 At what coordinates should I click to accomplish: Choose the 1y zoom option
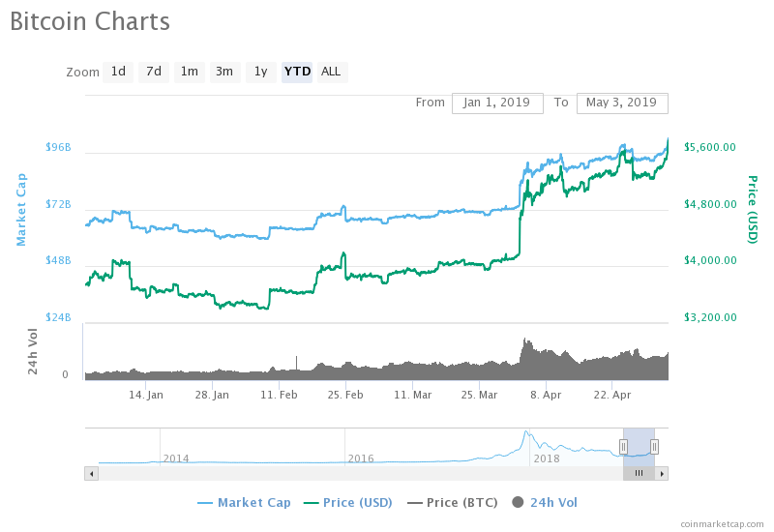pyautogui.click(x=260, y=72)
